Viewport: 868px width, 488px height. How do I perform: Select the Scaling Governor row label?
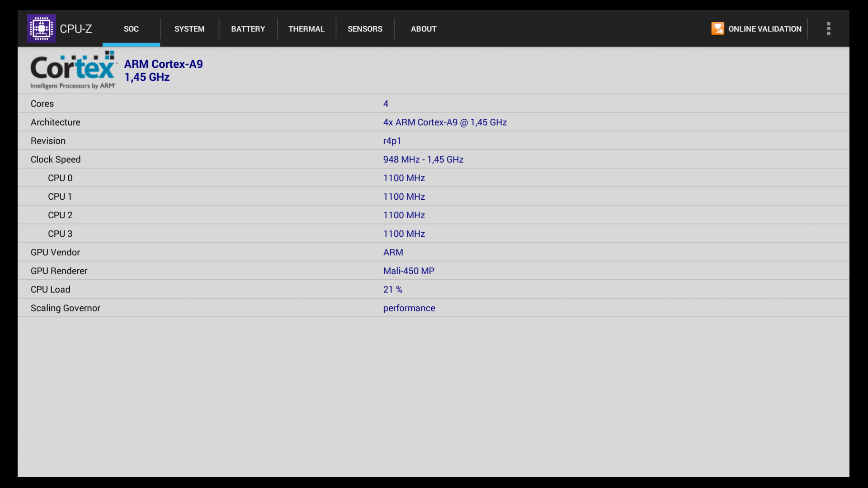click(66, 308)
